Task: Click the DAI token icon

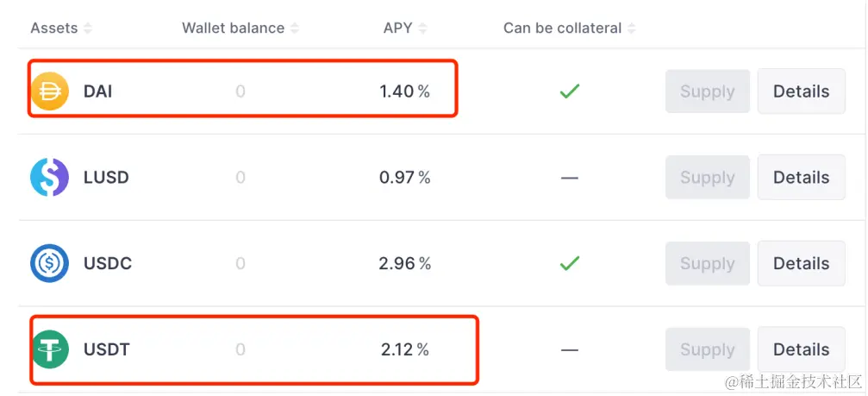Action: tap(49, 91)
